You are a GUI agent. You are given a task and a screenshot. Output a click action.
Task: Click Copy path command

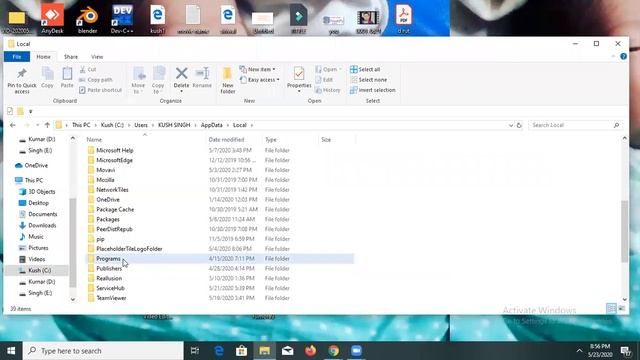point(96,80)
